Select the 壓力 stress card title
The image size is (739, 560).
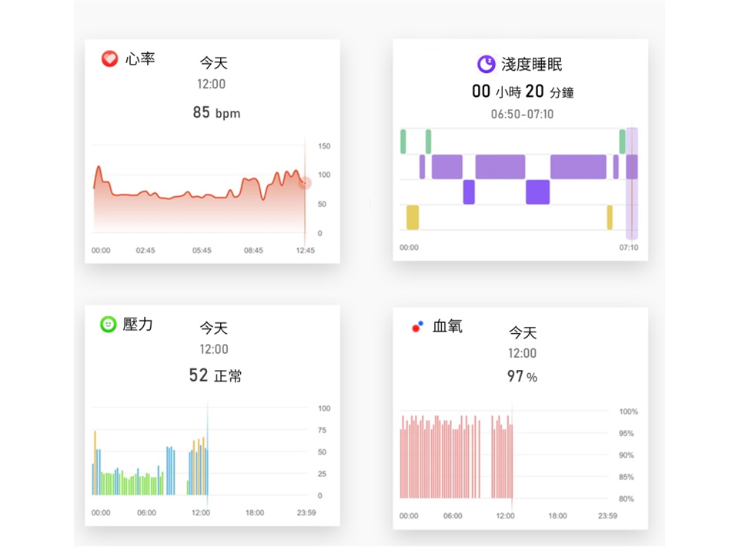[x=138, y=325]
